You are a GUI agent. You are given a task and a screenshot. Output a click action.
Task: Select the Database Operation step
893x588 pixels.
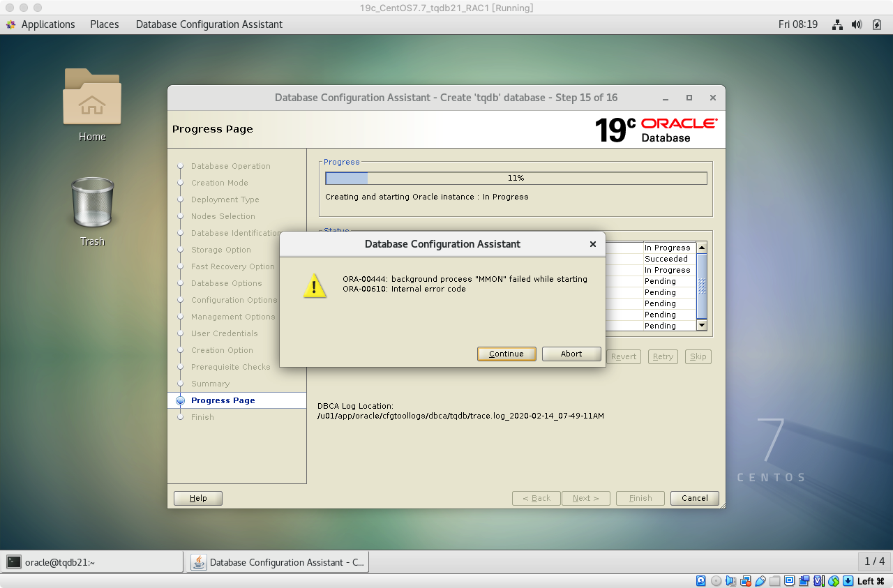pyautogui.click(x=231, y=166)
